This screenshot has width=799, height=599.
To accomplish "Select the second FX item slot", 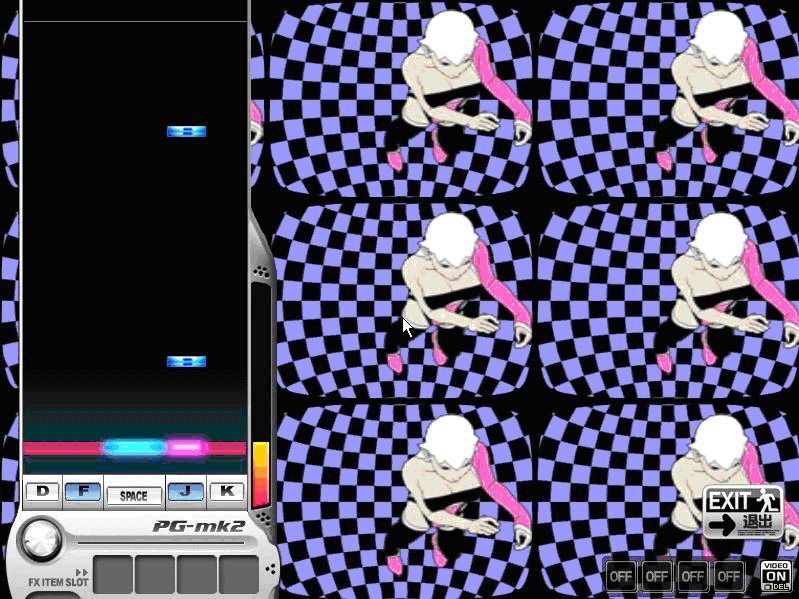I will tap(155, 576).
